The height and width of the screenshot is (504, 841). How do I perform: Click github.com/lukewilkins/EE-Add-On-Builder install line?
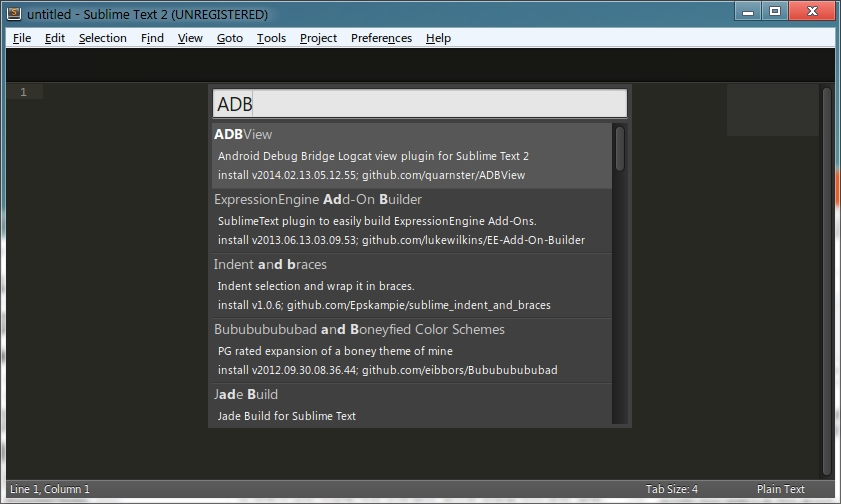(401, 240)
